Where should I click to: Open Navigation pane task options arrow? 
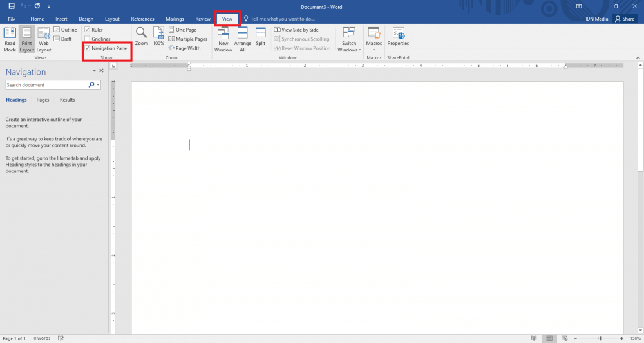[94, 71]
